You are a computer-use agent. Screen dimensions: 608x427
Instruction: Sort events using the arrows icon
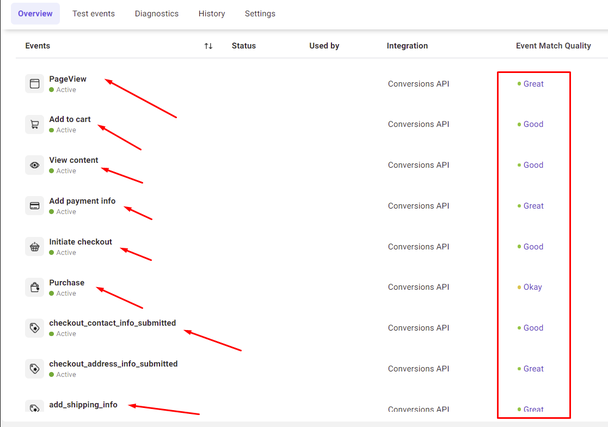tap(208, 46)
